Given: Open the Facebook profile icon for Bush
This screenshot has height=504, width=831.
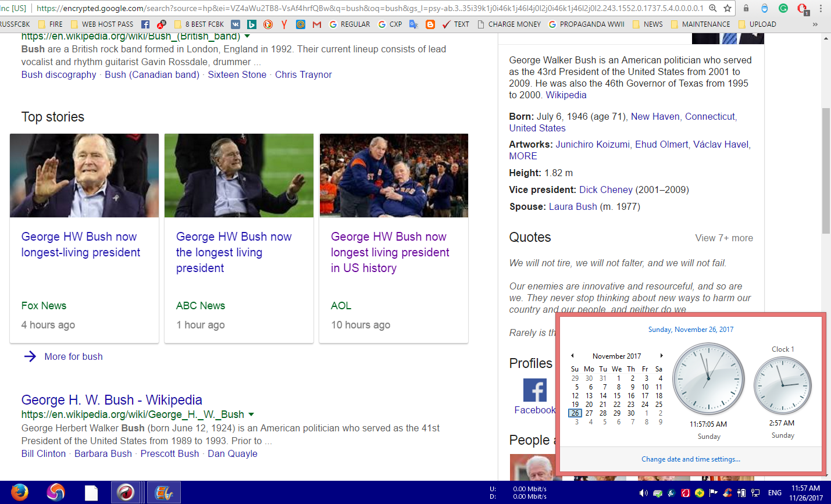Looking at the screenshot, I should [535, 390].
